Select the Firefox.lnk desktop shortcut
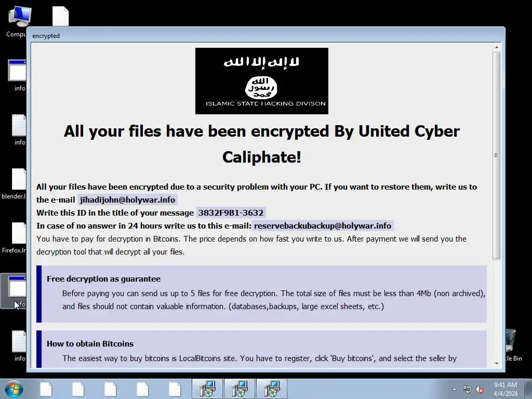Image resolution: width=532 pixels, height=399 pixels. point(14,238)
